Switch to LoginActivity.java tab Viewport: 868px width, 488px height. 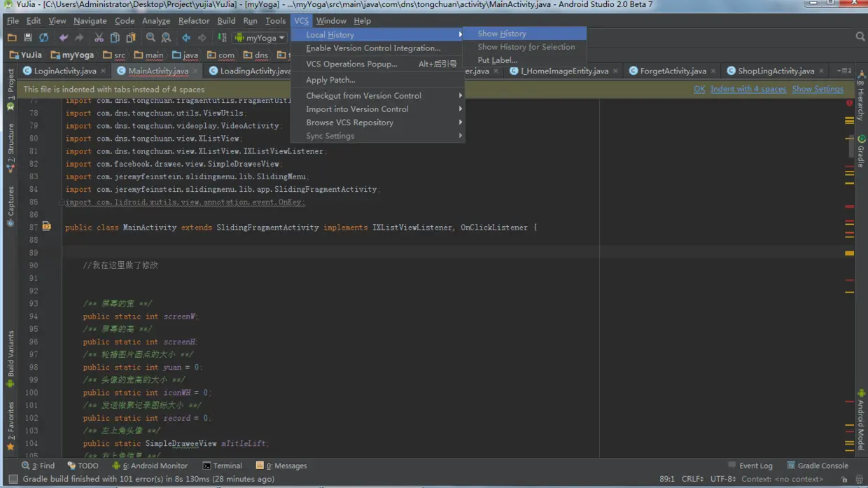click(x=64, y=71)
